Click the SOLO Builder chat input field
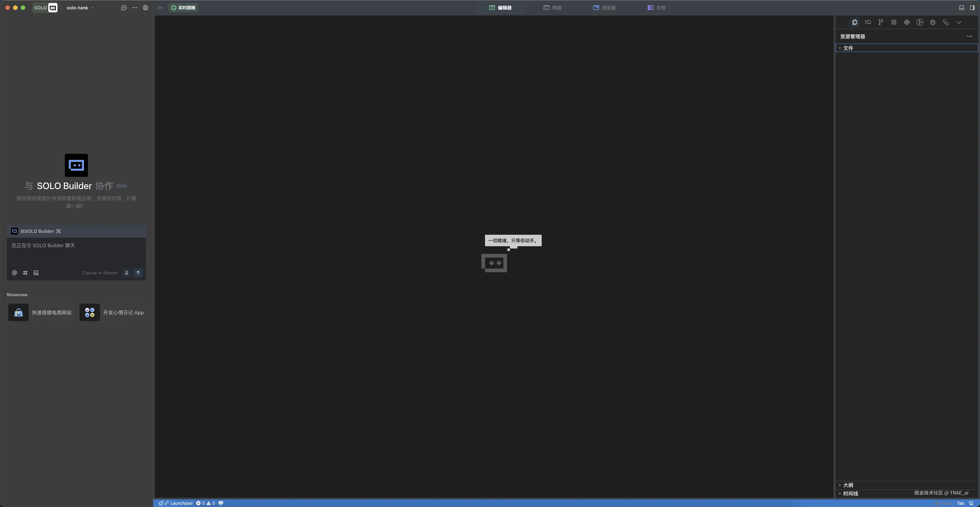The image size is (980, 507). [x=76, y=252]
